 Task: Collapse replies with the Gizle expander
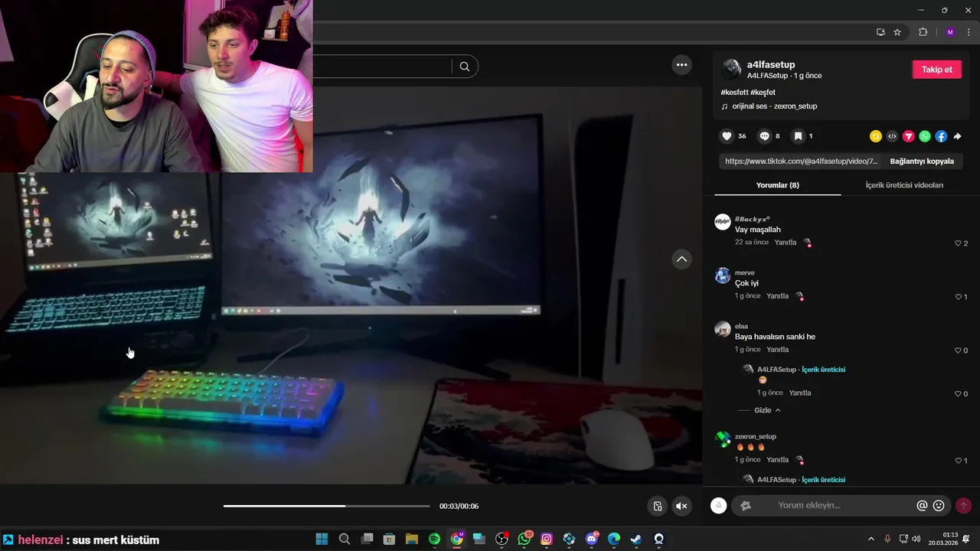[x=767, y=410]
